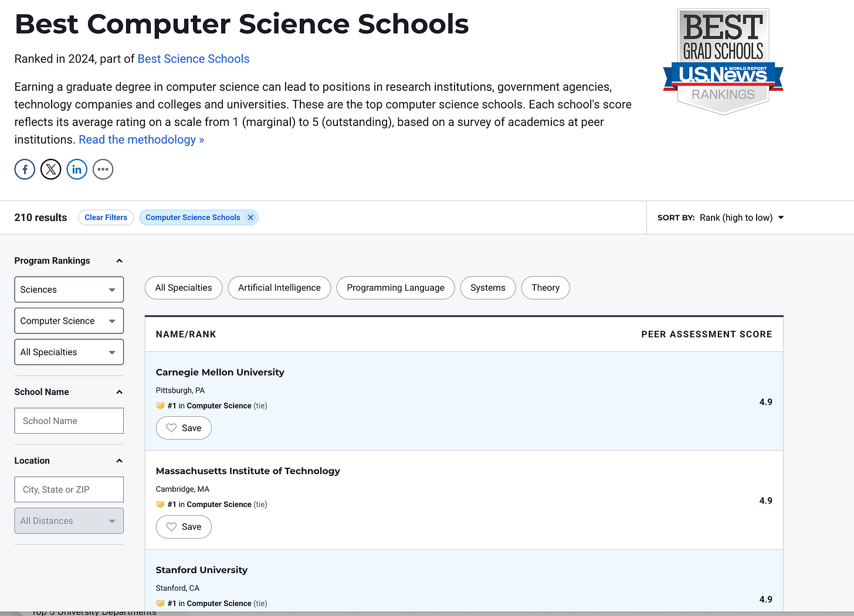Save Carnegie Mellon University
This screenshot has width=854, height=616.
tap(184, 428)
